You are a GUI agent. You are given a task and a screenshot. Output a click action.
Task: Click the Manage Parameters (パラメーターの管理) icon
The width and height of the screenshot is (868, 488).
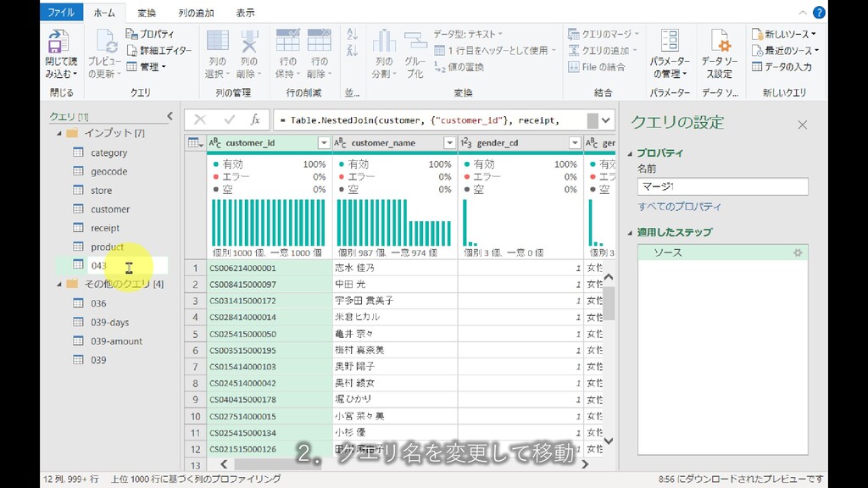tap(670, 42)
